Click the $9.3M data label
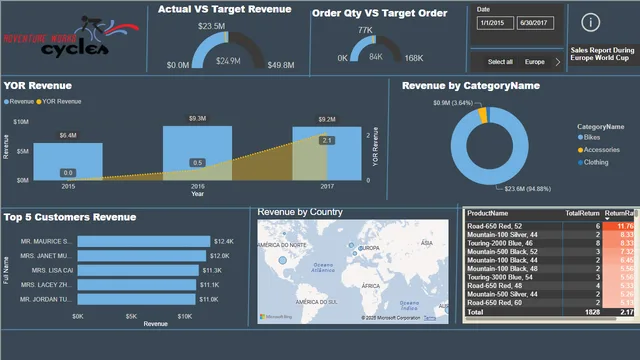This screenshot has height=360, width=640. 198,119
